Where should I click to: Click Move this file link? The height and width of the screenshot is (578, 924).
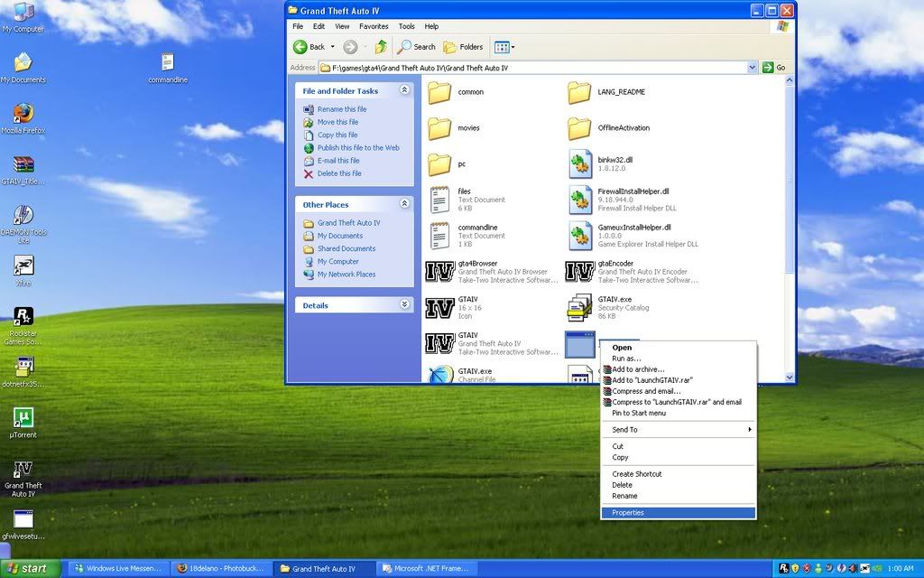click(x=337, y=122)
